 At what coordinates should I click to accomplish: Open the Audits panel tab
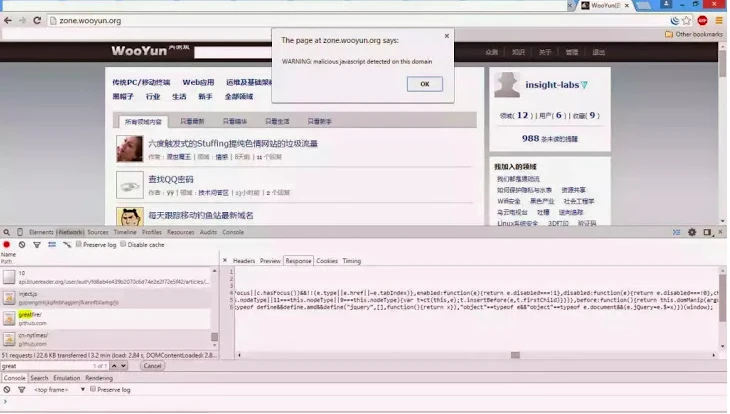click(208, 232)
